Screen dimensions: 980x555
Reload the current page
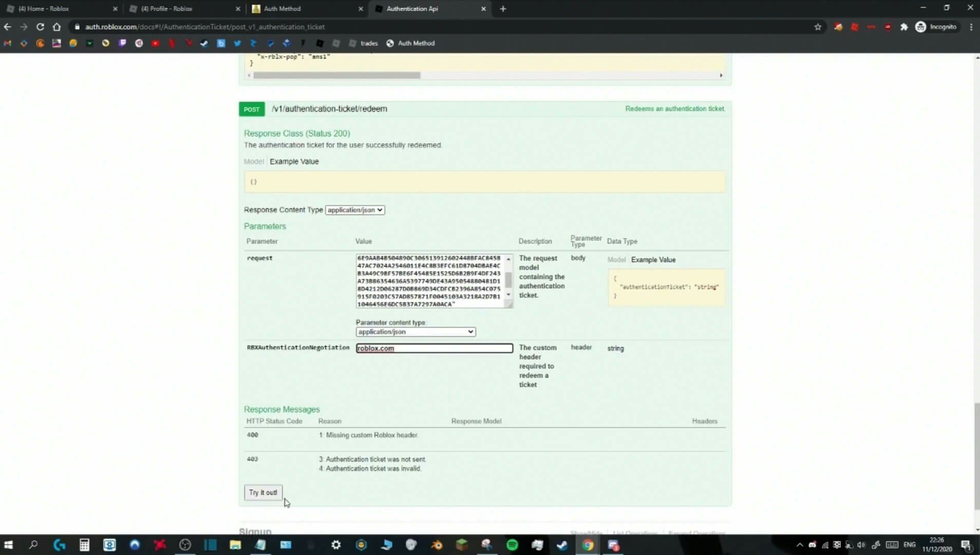(x=40, y=27)
